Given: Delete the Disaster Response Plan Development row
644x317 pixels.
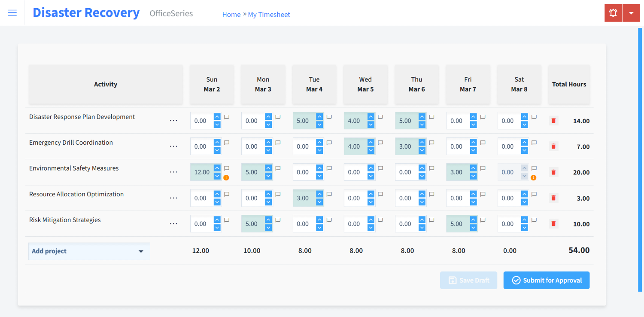Looking at the screenshot, I should pyautogui.click(x=553, y=121).
